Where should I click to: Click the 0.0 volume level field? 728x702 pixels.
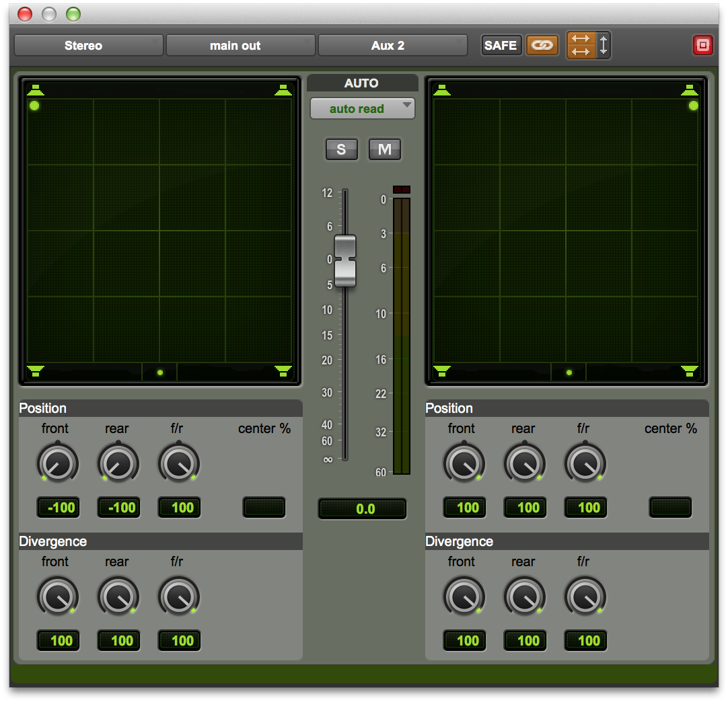(x=362, y=509)
